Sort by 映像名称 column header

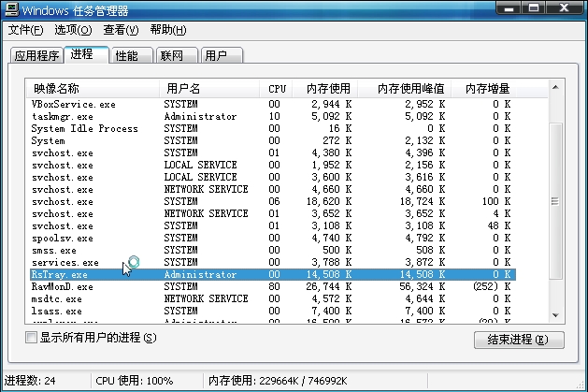93,89
